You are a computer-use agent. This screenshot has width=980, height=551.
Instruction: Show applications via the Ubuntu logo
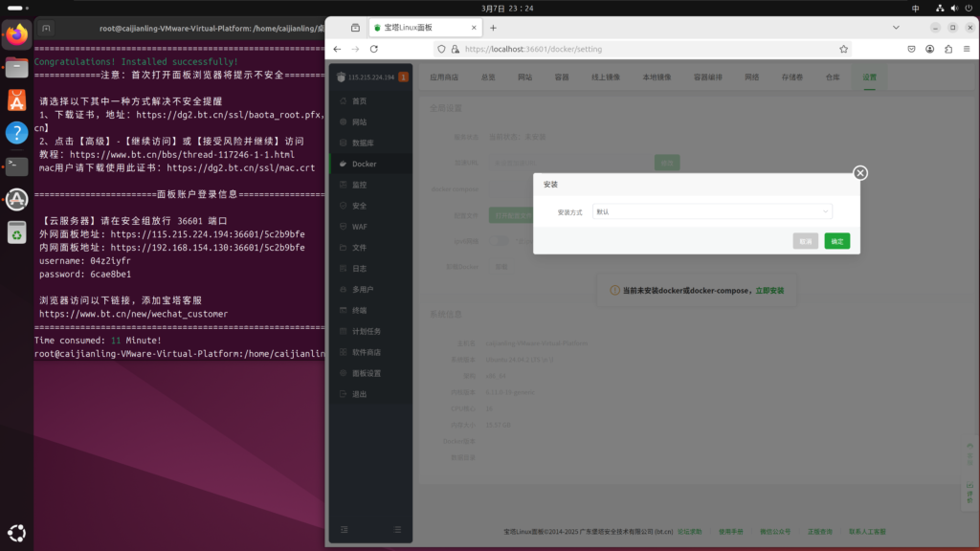pos(17,533)
